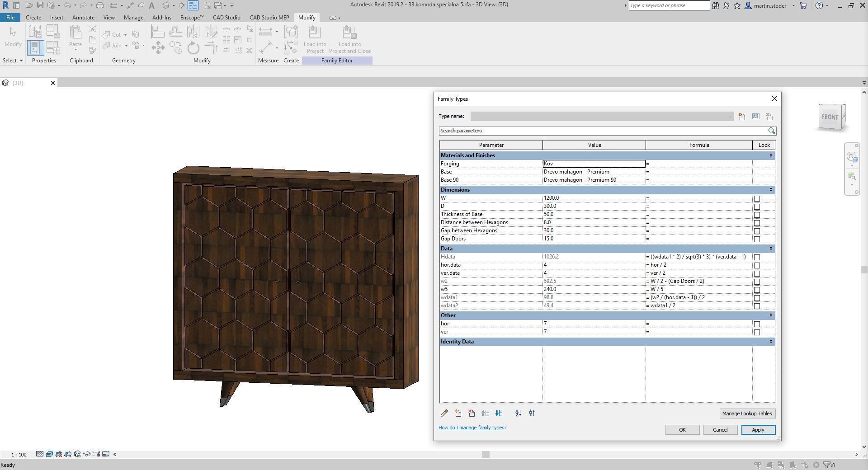The image size is (868, 470).
Task: Collapse the Dimensions section
Action: (771, 190)
